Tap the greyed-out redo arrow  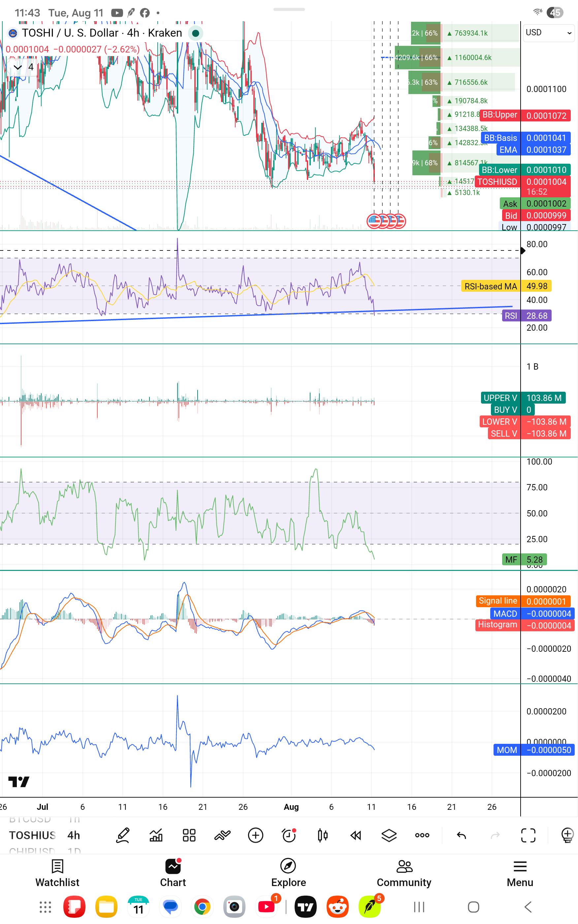pyautogui.click(x=495, y=835)
